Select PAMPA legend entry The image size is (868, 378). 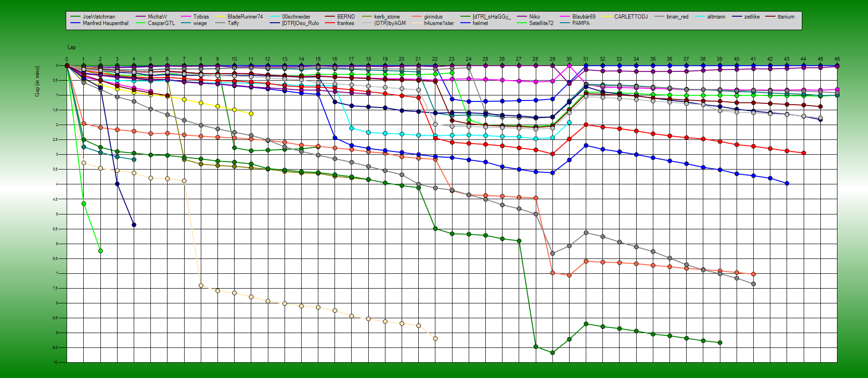(x=581, y=23)
